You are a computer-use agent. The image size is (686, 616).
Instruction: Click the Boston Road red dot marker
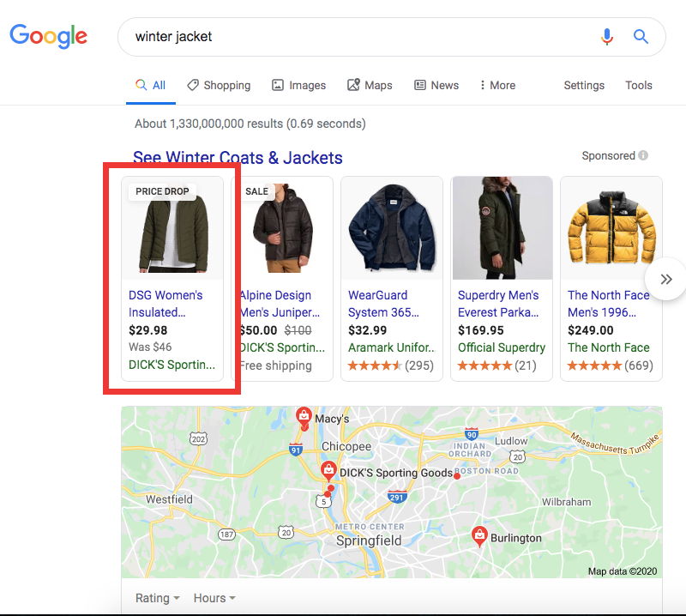coord(457,476)
